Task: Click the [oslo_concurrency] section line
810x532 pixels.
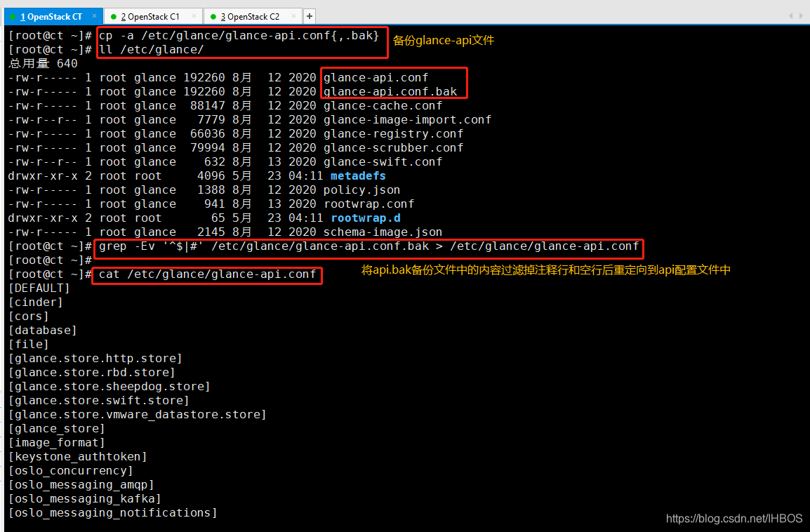Action: pyautogui.click(x=70, y=470)
